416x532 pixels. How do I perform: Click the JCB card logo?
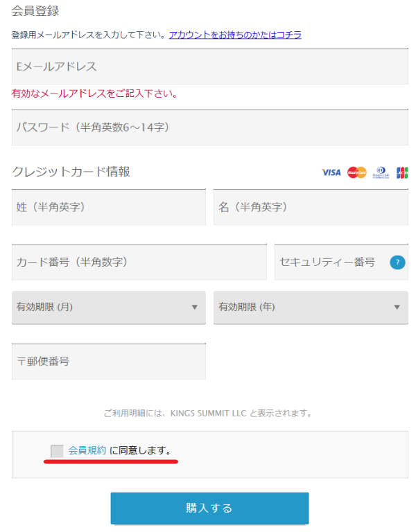402,172
